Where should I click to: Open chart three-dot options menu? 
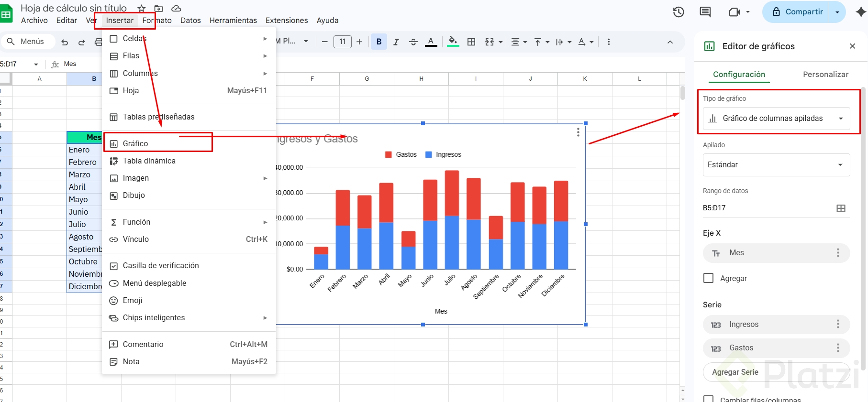point(578,132)
